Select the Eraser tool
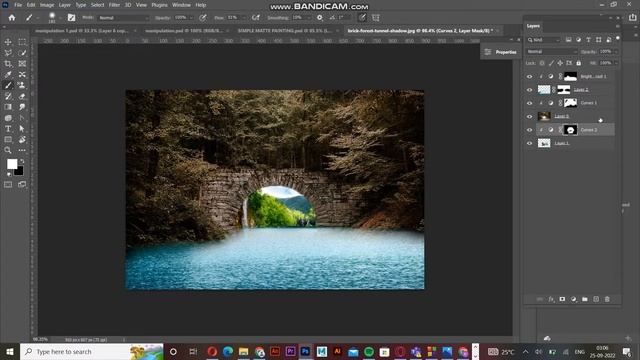 (x=22, y=96)
